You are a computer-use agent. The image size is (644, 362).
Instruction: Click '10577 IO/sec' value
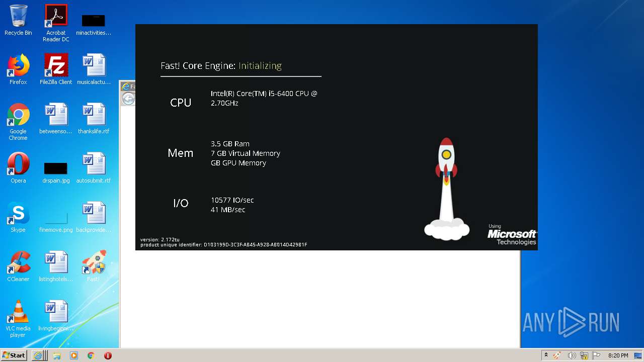pos(232,200)
